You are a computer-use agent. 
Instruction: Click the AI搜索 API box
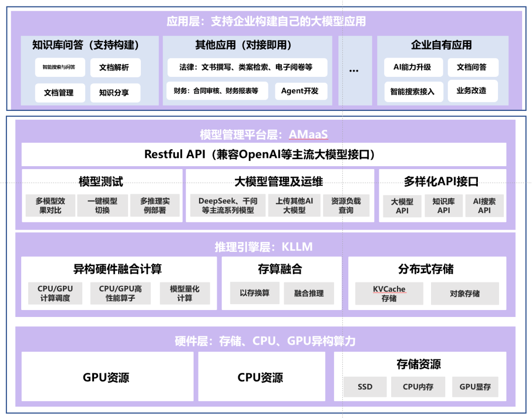pos(484,206)
